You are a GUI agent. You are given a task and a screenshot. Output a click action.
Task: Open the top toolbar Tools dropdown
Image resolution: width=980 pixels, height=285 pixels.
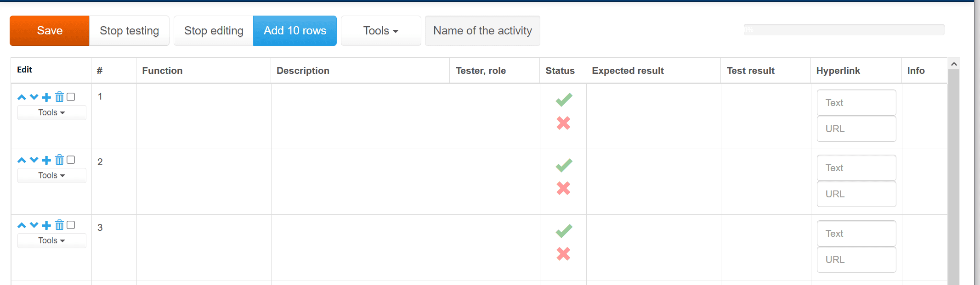point(381,31)
